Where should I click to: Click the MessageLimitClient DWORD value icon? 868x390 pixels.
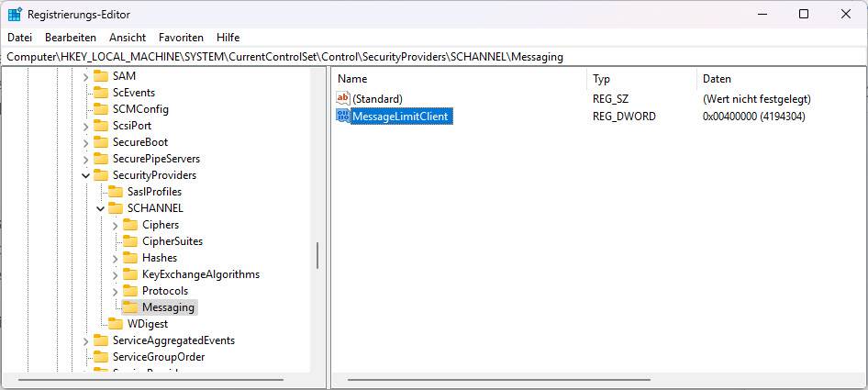343,117
